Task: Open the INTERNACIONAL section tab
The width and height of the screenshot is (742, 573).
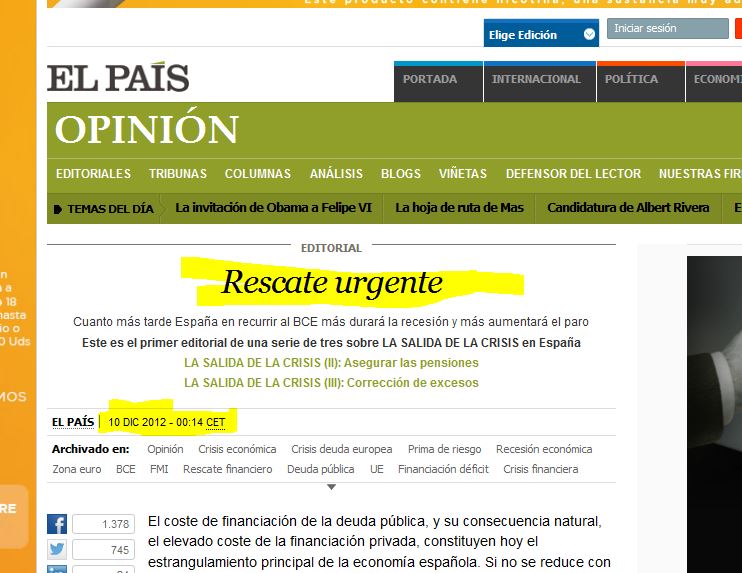Action: point(539,81)
